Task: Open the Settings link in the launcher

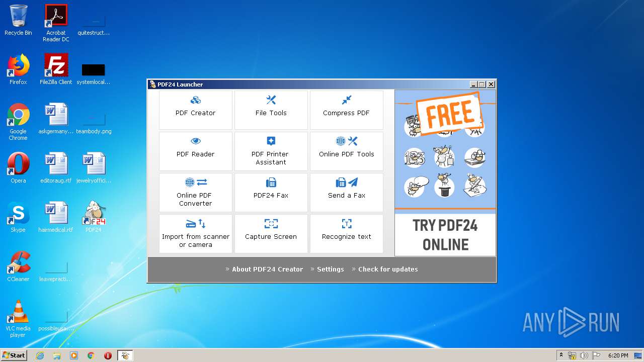Action: coord(331,269)
